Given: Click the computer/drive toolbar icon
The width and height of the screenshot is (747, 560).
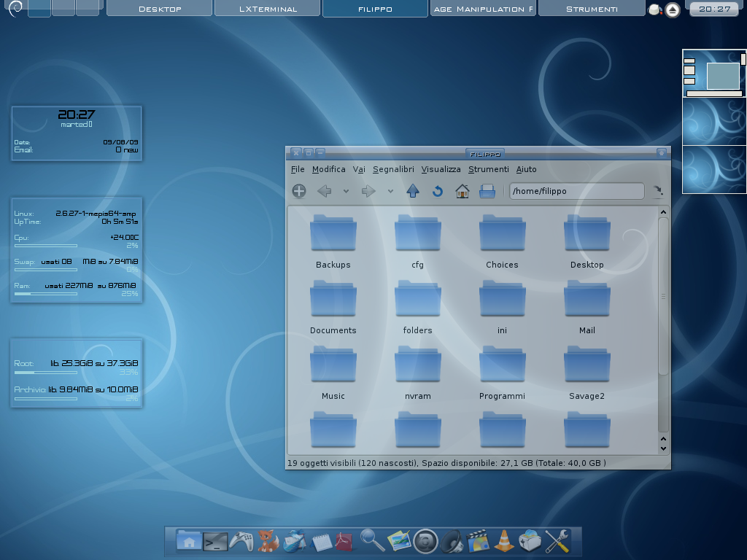Looking at the screenshot, I should [487, 192].
